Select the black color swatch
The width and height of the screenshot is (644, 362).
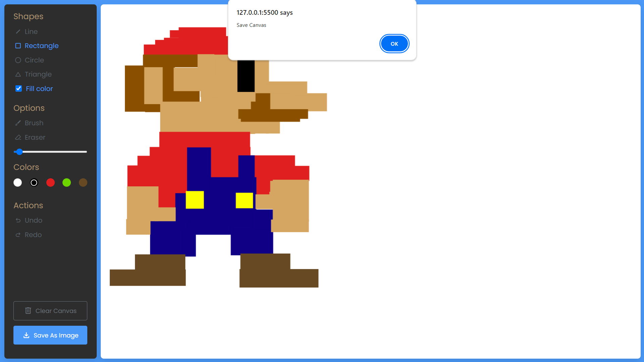point(34,183)
